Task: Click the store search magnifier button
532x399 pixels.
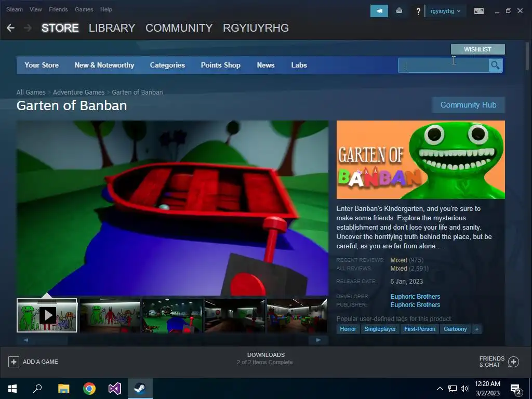Action: [x=495, y=65]
